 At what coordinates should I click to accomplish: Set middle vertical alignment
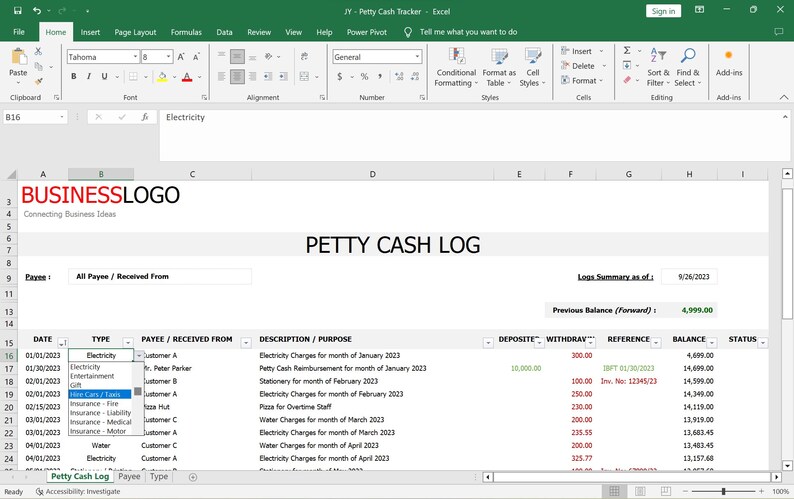pos(237,56)
